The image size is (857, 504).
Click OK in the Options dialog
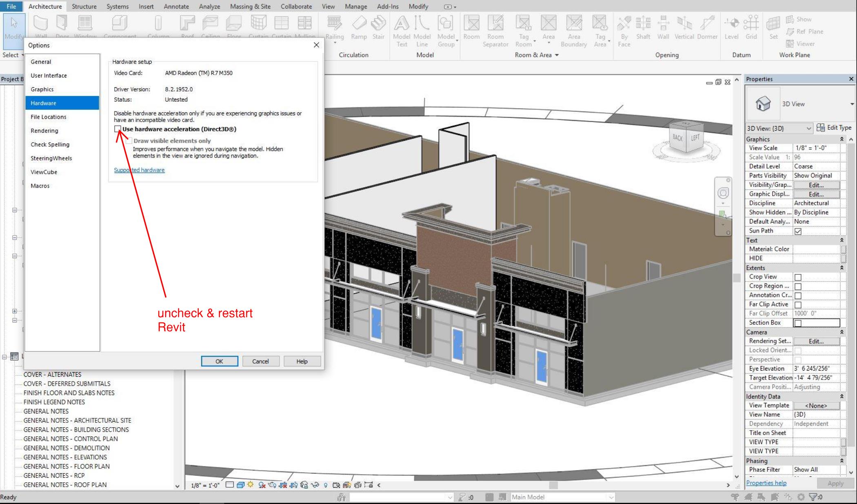pyautogui.click(x=219, y=361)
